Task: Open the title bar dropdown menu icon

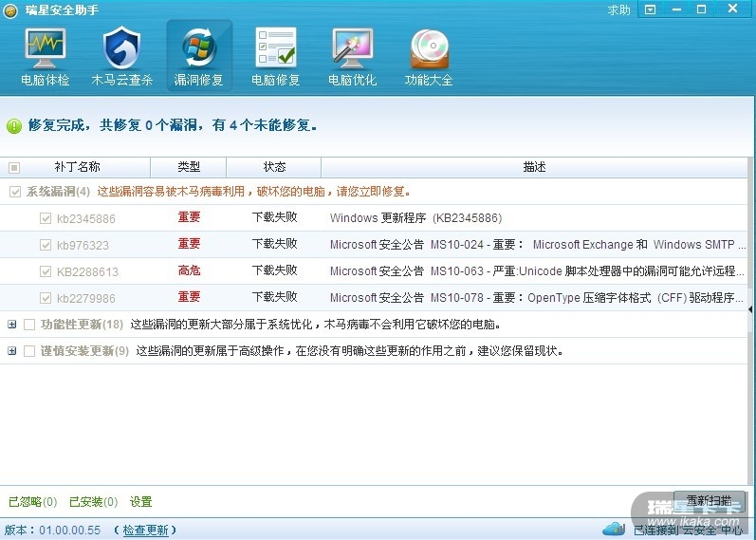Action: point(650,9)
